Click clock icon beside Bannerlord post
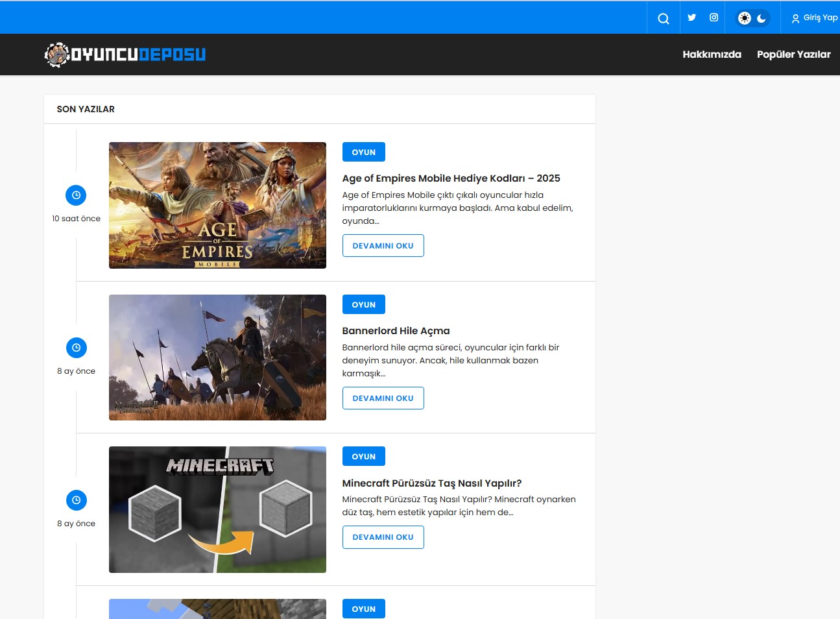This screenshot has height=619, width=840. pyautogui.click(x=76, y=348)
